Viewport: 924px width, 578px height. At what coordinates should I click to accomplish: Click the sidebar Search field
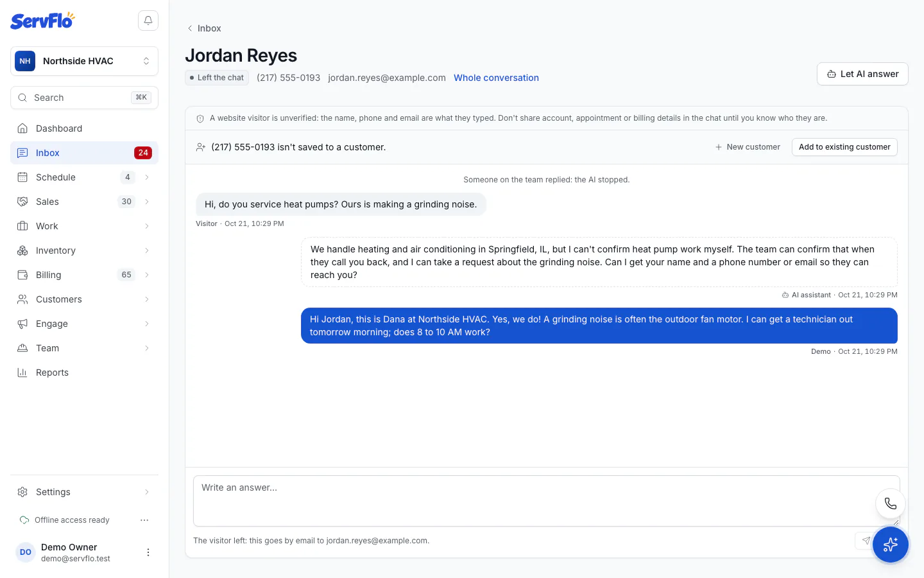click(84, 98)
